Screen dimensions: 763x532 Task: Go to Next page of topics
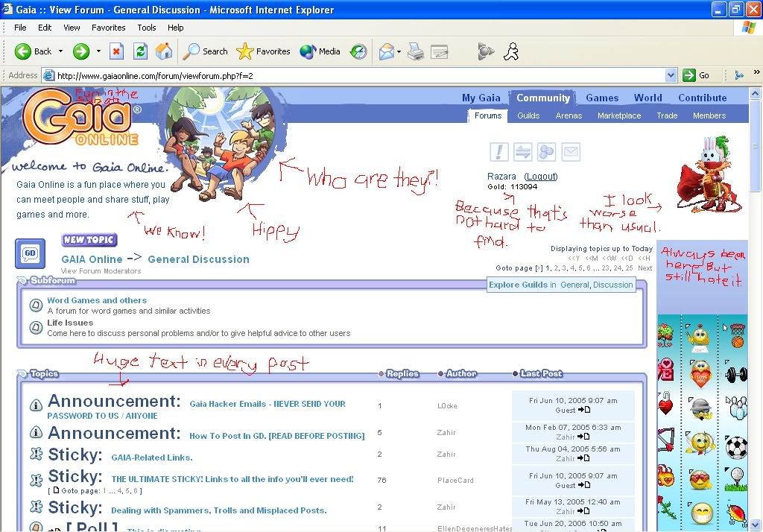[x=645, y=268]
